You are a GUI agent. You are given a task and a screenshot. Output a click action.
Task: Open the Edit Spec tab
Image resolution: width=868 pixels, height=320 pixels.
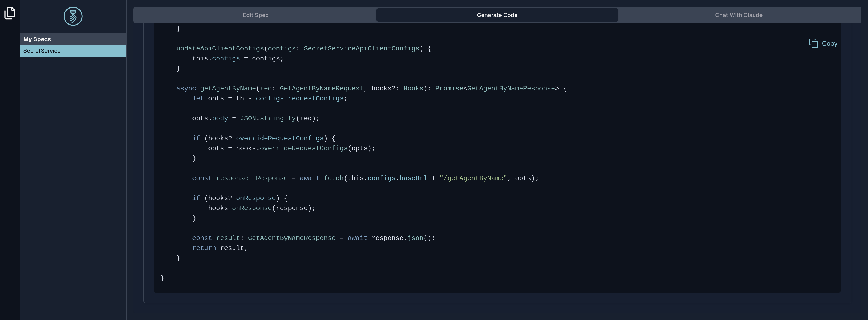point(255,15)
